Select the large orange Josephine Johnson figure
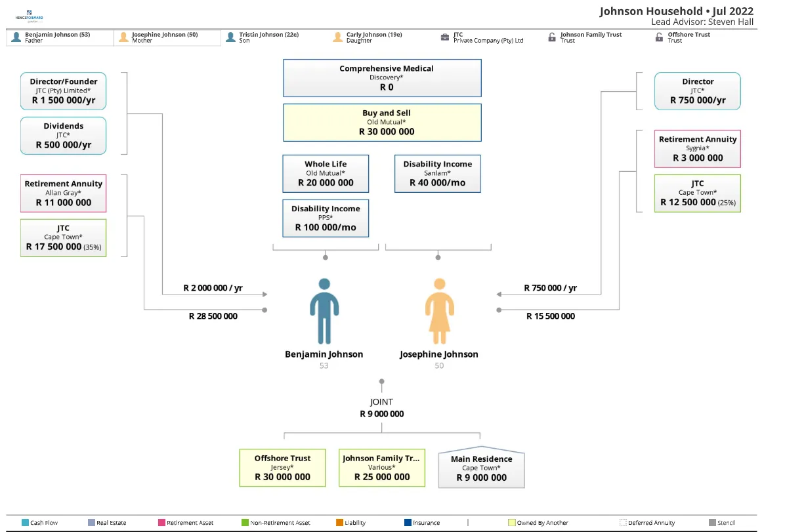 439,311
